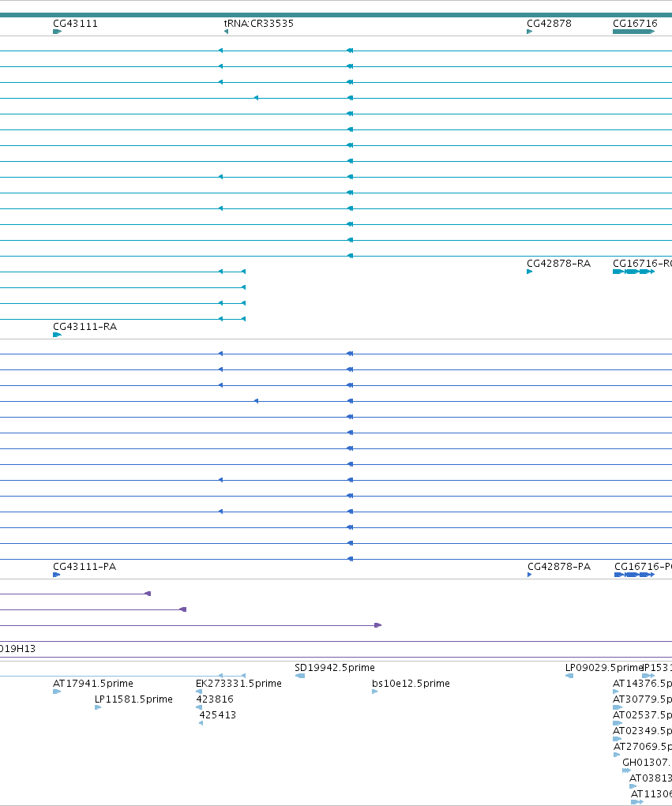Click the tRNA:CR33535 gene label
The width and height of the screenshot is (672, 806).
coord(259,24)
